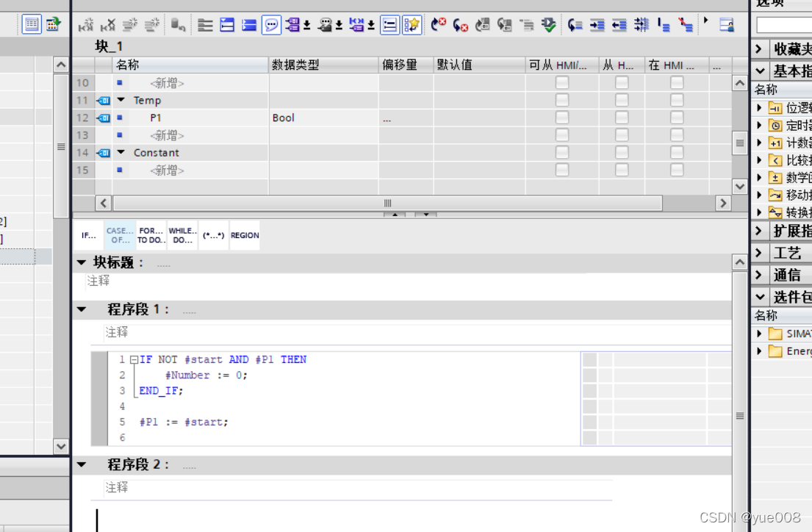Viewport: 812px width, 532px height.
Task: Click the absolute/symbolic operands icon
Action: [292, 24]
